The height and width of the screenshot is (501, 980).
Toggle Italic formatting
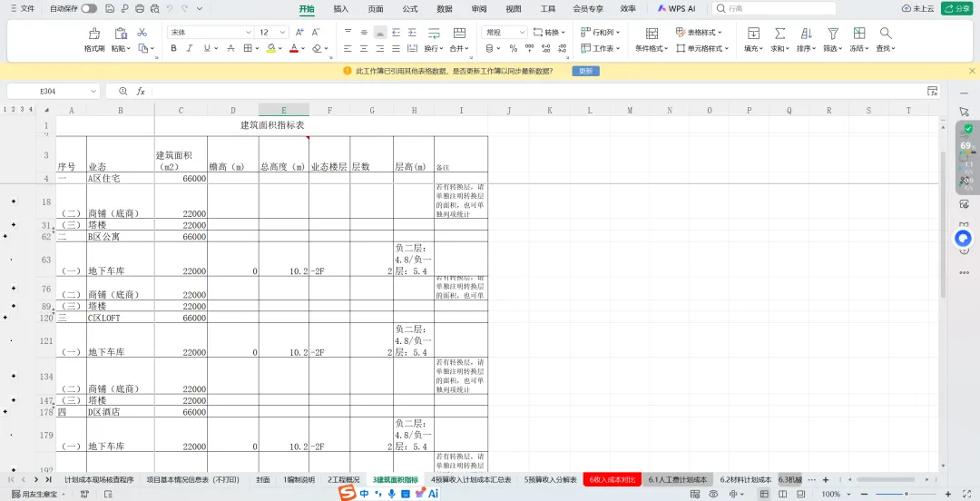(190, 48)
